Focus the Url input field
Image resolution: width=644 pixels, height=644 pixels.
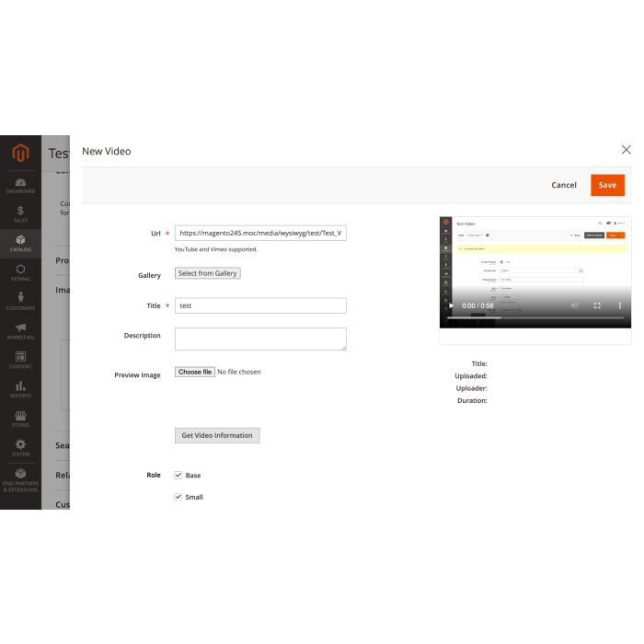click(260, 233)
